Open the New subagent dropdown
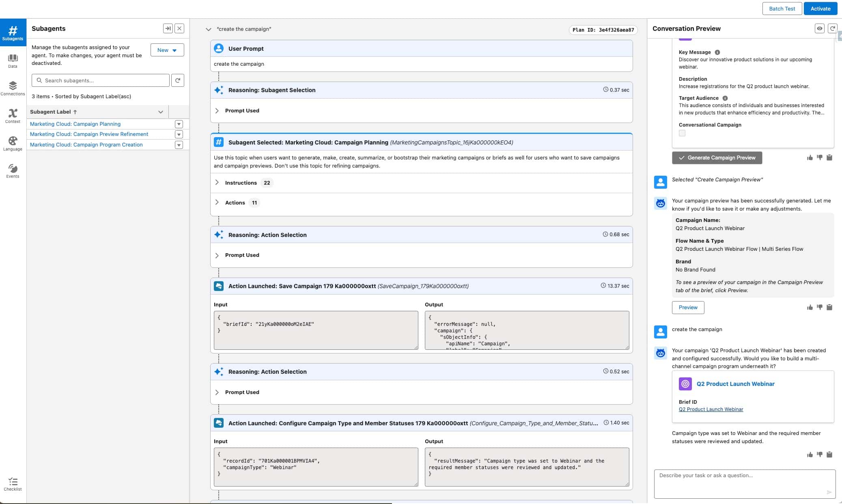The image size is (842, 504). point(167,50)
